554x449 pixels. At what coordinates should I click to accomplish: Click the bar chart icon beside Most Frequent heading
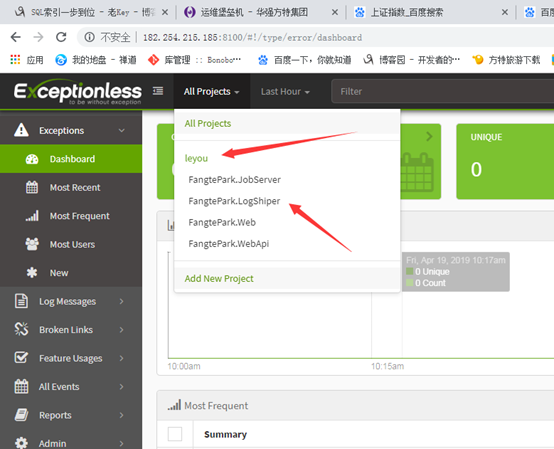174,405
